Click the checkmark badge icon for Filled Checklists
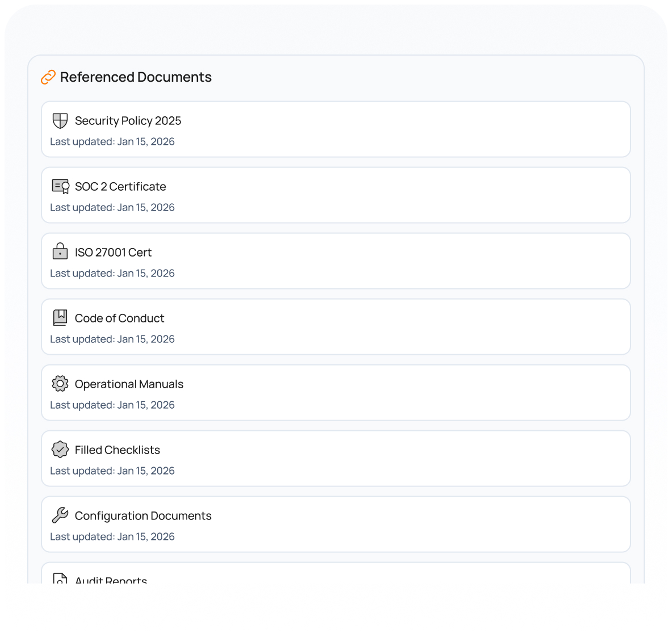 (60, 450)
